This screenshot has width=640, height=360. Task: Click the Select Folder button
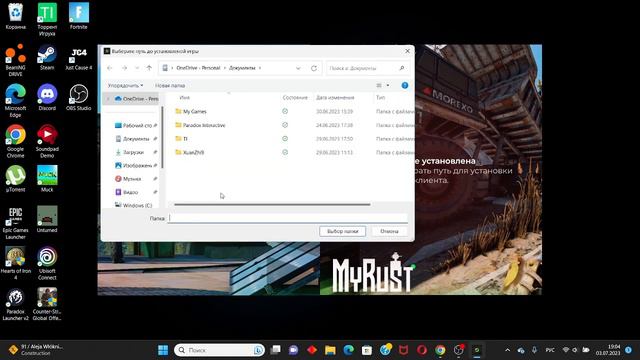coord(342,231)
